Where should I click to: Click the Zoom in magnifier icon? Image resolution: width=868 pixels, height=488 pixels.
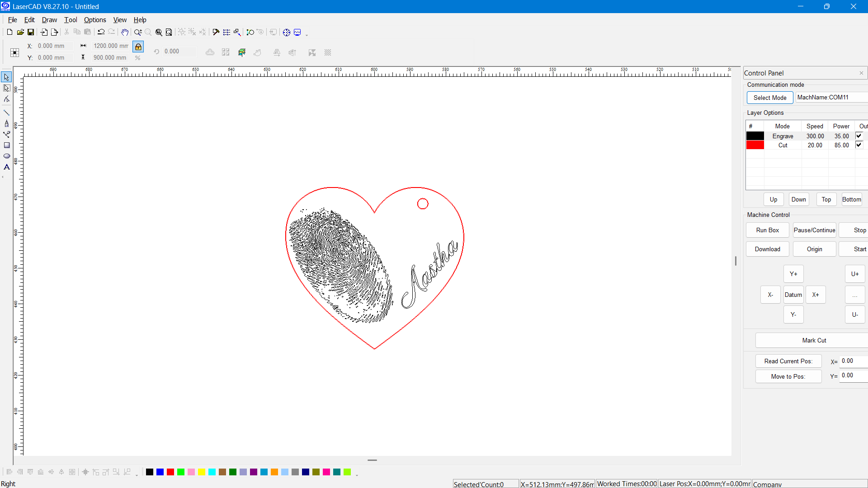click(138, 32)
